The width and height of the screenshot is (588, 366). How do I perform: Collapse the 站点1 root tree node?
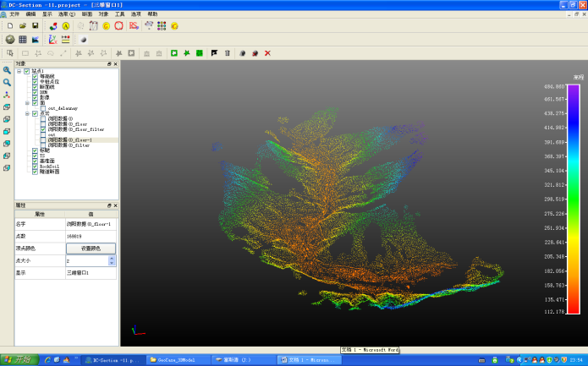point(19,71)
